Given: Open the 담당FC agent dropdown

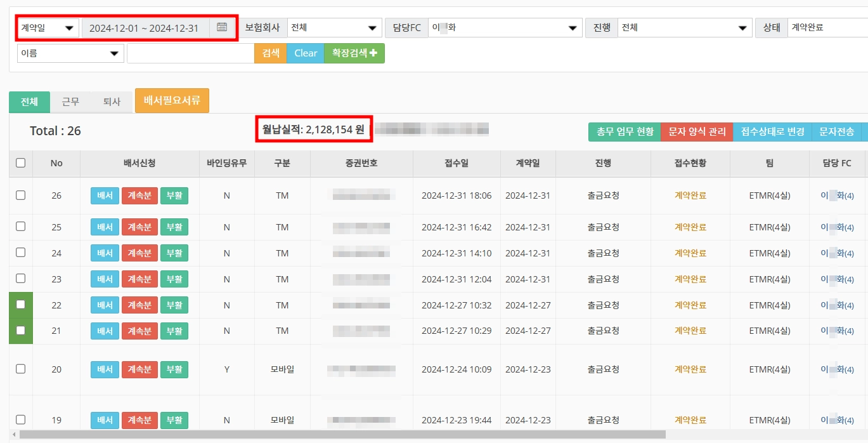Looking at the screenshot, I should pyautogui.click(x=505, y=27).
